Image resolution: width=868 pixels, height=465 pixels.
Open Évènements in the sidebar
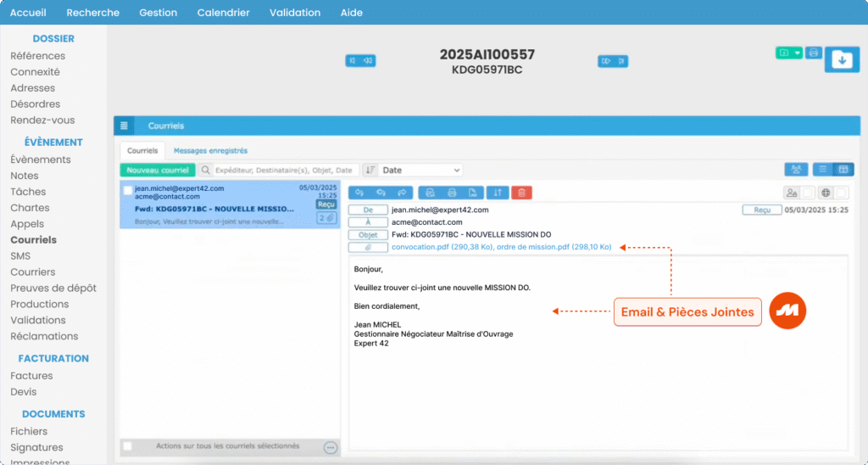tap(41, 160)
